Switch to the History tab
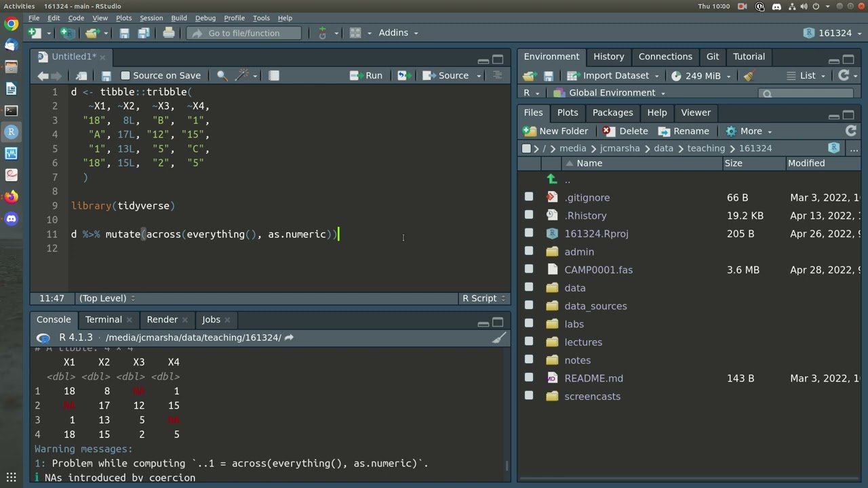Image resolution: width=868 pixels, height=488 pixels. [609, 56]
